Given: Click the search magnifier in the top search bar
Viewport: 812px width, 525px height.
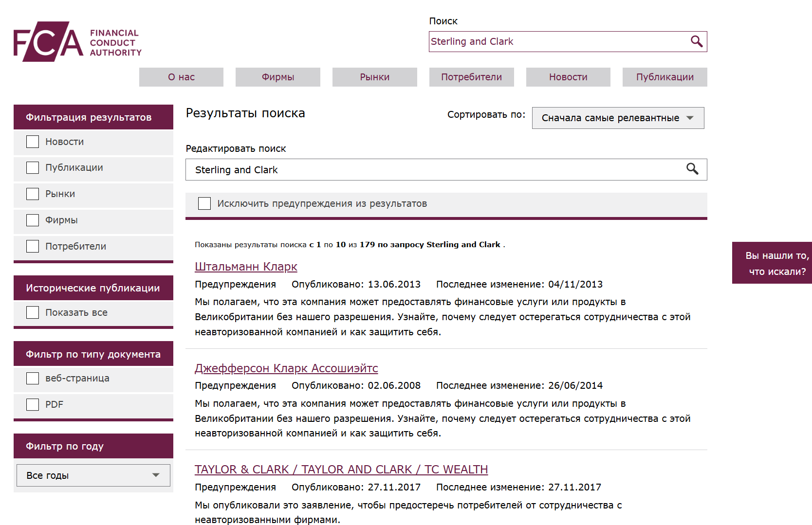Looking at the screenshot, I should 698,41.
